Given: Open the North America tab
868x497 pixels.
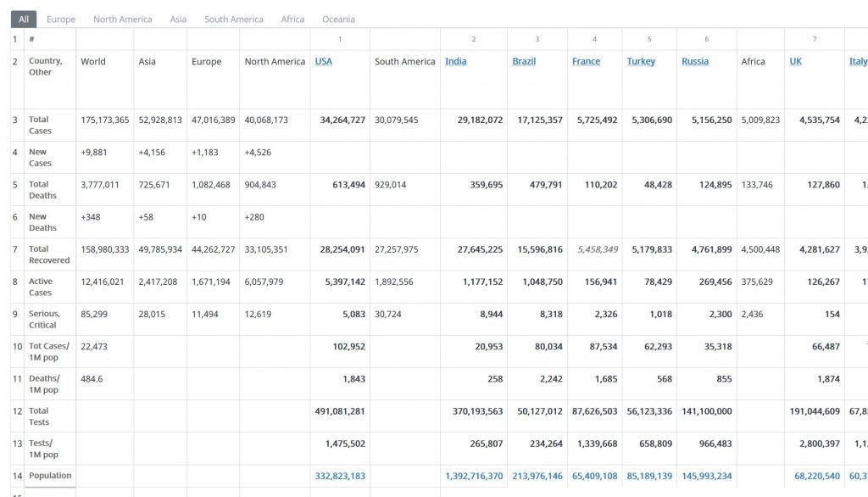Looking at the screenshot, I should tap(123, 19).
